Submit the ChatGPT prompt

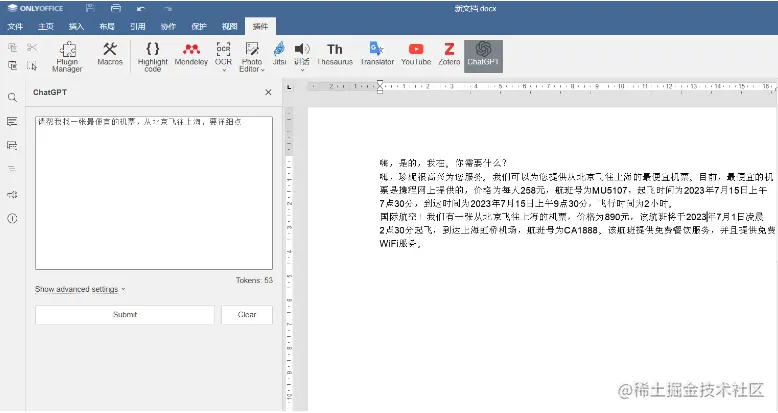[125, 314]
